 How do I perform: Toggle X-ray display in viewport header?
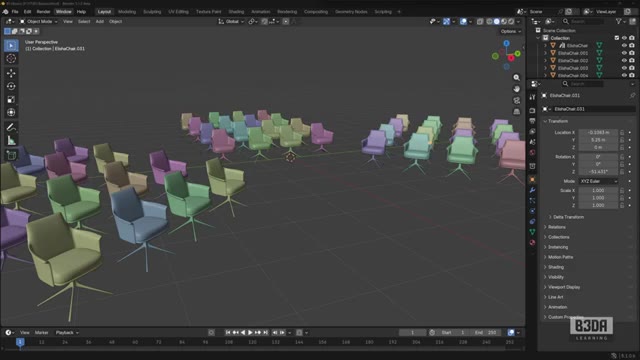tap(480, 21)
